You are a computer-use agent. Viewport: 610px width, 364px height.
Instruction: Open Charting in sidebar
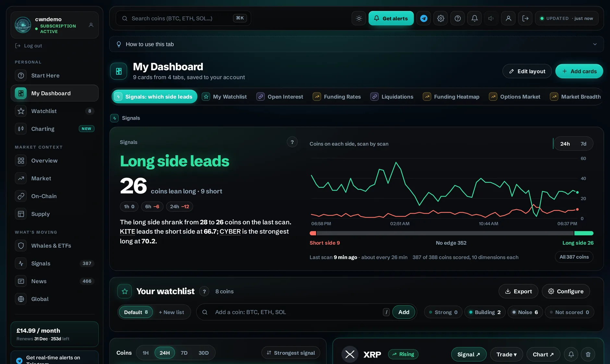[55, 129]
